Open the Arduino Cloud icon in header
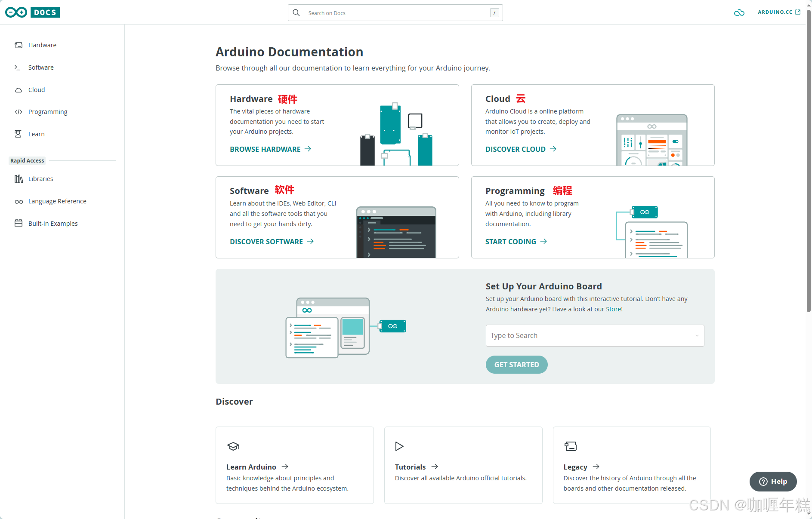 [x=739, y=12]
